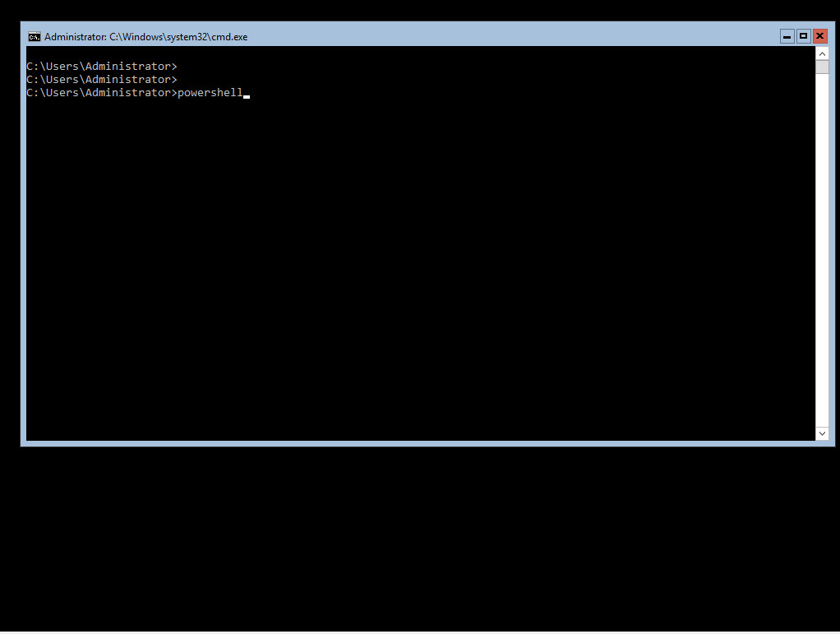Click the typed 'powershell' command text

[210, 93]
